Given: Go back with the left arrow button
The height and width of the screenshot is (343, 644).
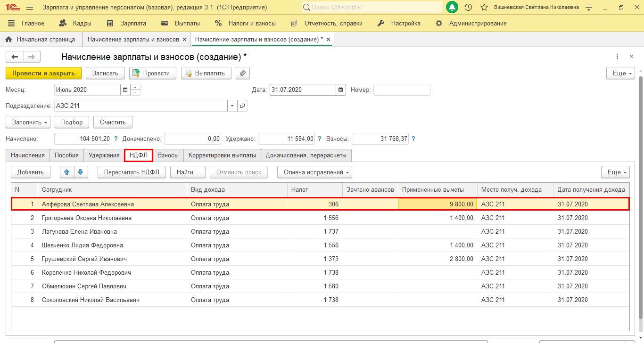Looking at the screenshot, I should pos(15,57).
